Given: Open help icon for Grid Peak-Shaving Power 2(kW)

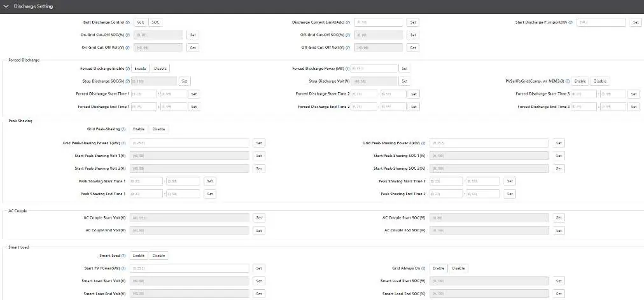Looking at the screenshot, I should 423,143.
